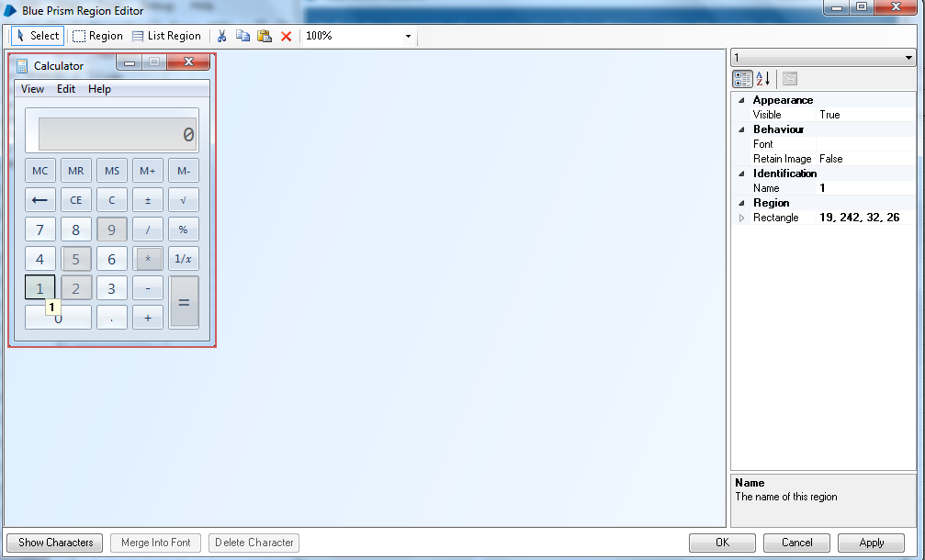Image resolution: width=925 pixels, height=560 pixels.
Task: Click Show Characters button
Action: 53,543
